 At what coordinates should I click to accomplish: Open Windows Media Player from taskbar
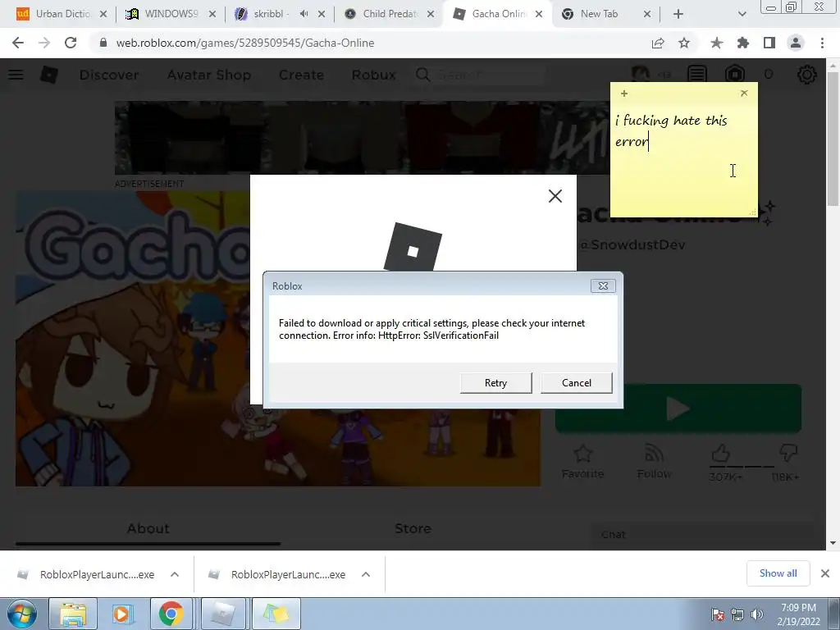pos(123,614)
